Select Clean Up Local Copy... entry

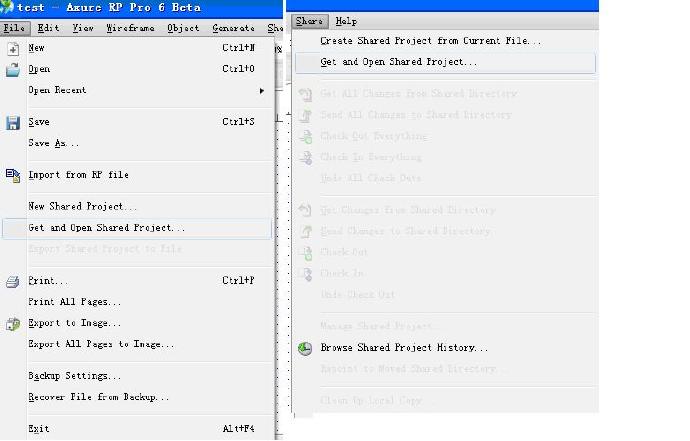[377, 401]
